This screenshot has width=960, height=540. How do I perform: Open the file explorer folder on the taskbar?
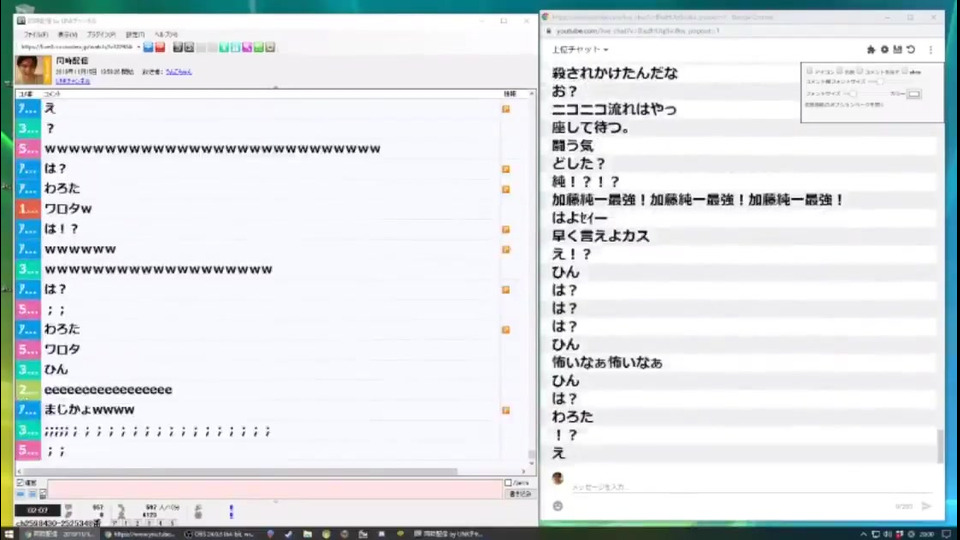pyautogui.click(x=307, y=534)
